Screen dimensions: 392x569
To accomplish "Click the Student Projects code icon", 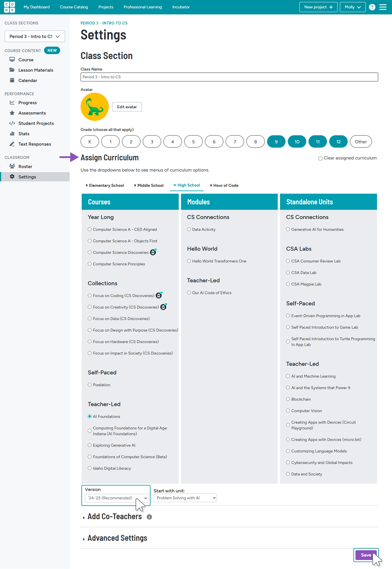I will point(12,123).
